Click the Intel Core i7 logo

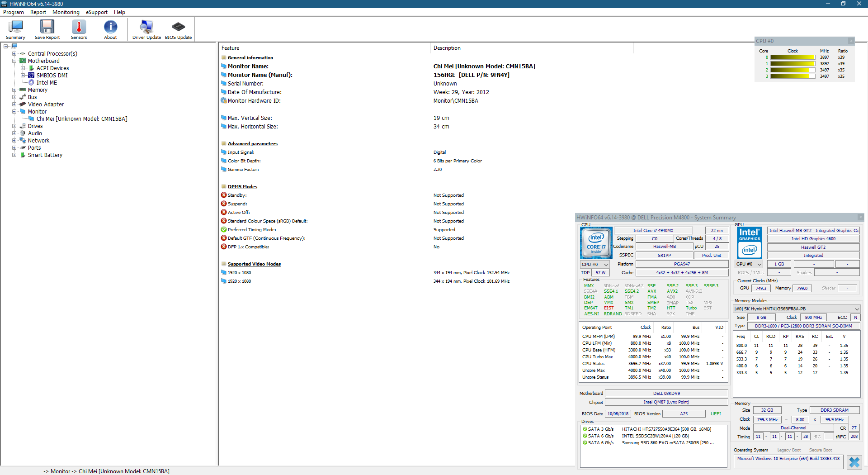[596, 243]
